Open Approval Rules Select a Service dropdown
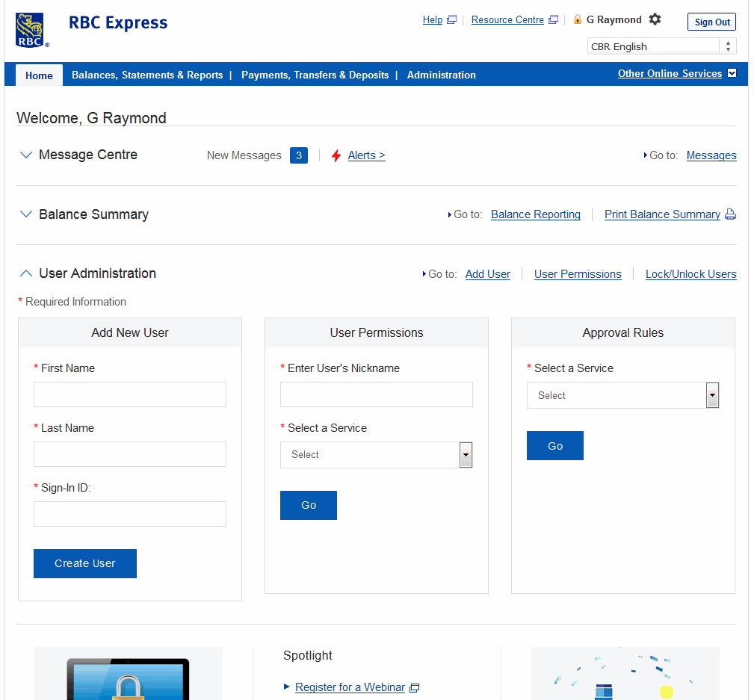 click(x=622, y=395)
